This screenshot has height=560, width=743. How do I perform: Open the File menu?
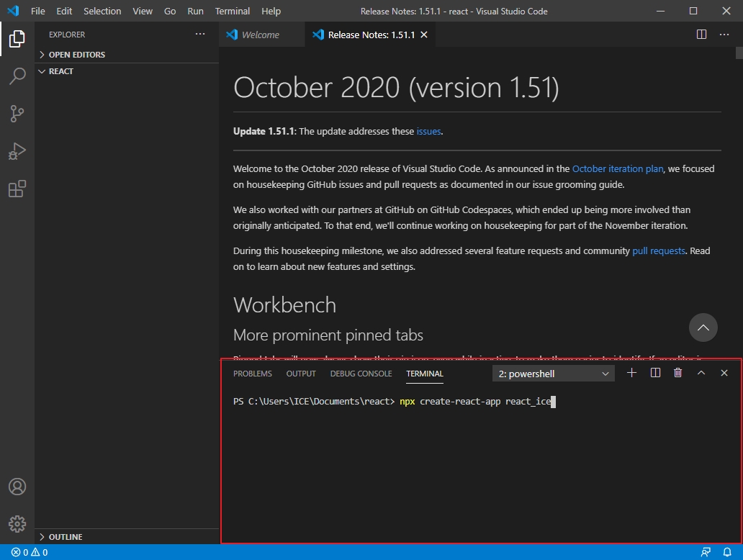pos(38,11)
